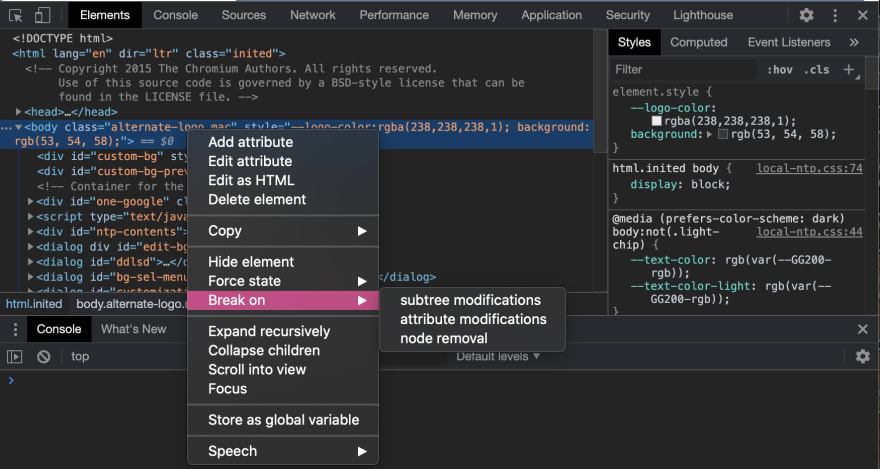Open the Network panel tab
The height and width of the screenshot is (469, 880).
click(x=313, y=15)
